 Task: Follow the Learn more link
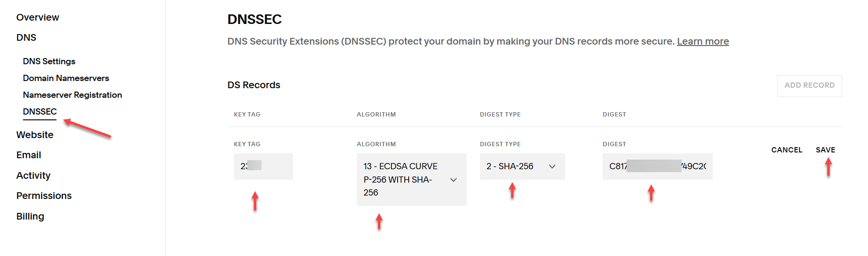coord(702,41)
